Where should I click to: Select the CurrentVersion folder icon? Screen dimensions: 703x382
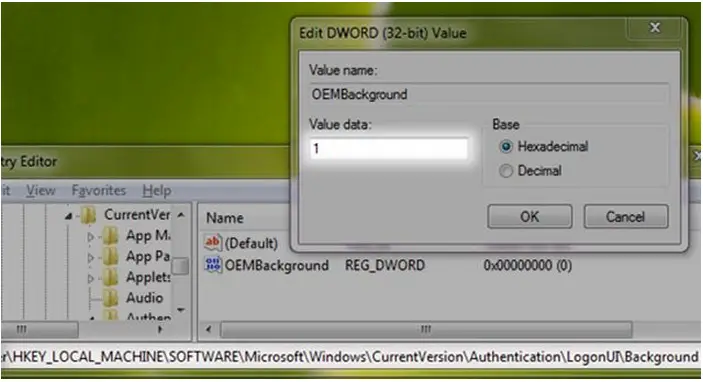pos(88,215)
